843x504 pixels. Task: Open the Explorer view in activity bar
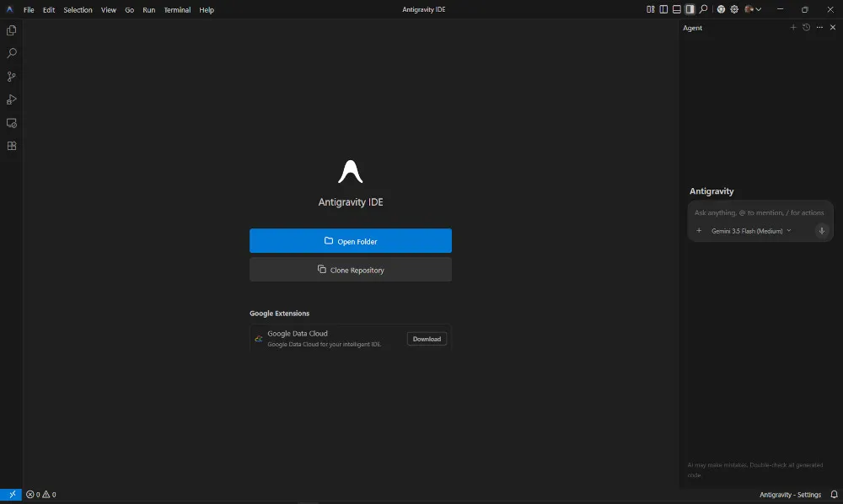(11, 30)
